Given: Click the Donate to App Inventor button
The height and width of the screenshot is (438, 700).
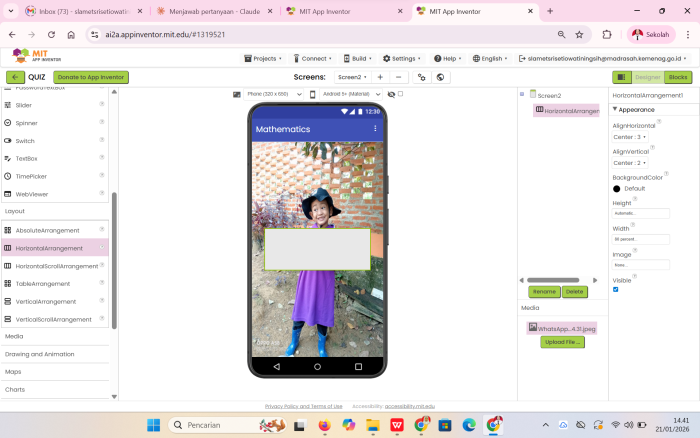Looking at the screenshot, I should [x=91, y=77].
